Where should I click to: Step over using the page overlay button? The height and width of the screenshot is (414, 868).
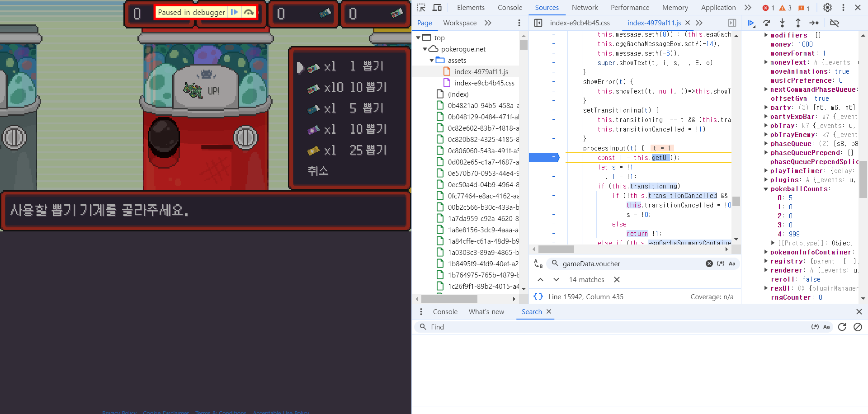tap(249, 12)
